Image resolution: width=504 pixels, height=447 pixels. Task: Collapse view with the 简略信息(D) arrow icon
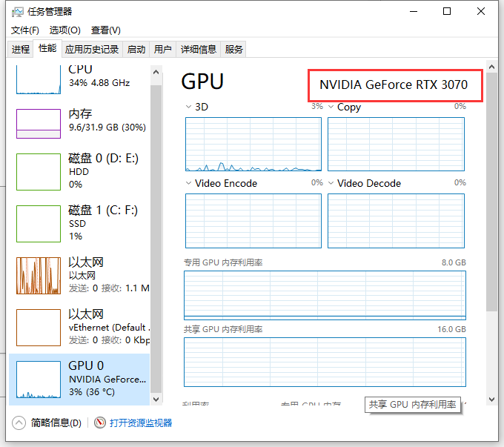19,423
